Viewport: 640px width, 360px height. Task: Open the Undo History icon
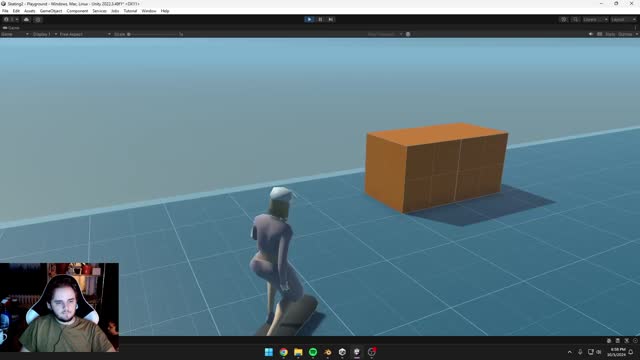[x=564, y=19]
